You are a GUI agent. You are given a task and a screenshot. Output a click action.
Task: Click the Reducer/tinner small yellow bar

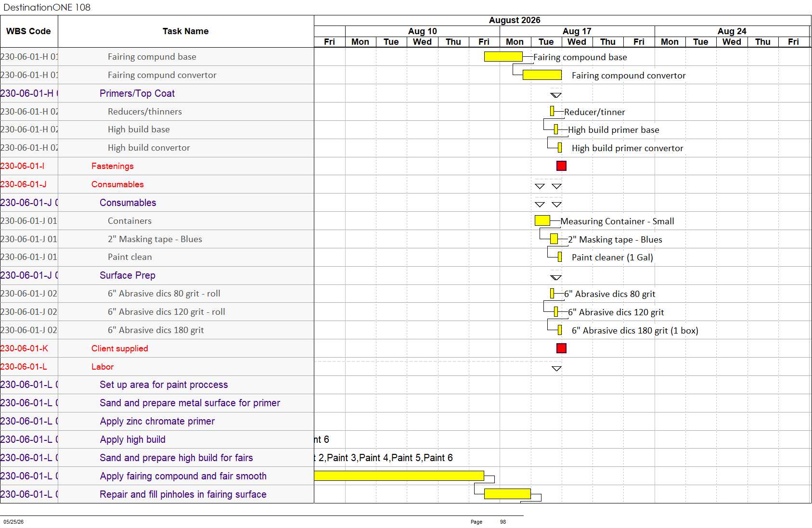pyautogui.click(x=552, y=111)
